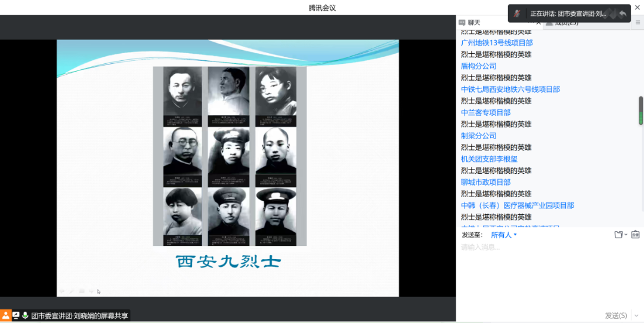Expand the 所有人 recipient dropdown
The height and width of the screenshot is (323, 644).
(x=504, y=235)
